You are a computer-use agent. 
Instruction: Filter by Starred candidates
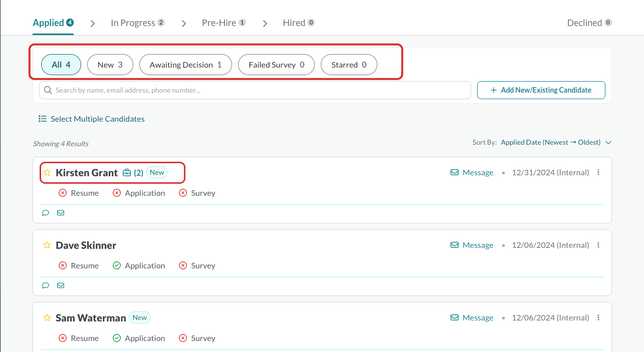tap(349, 65)
